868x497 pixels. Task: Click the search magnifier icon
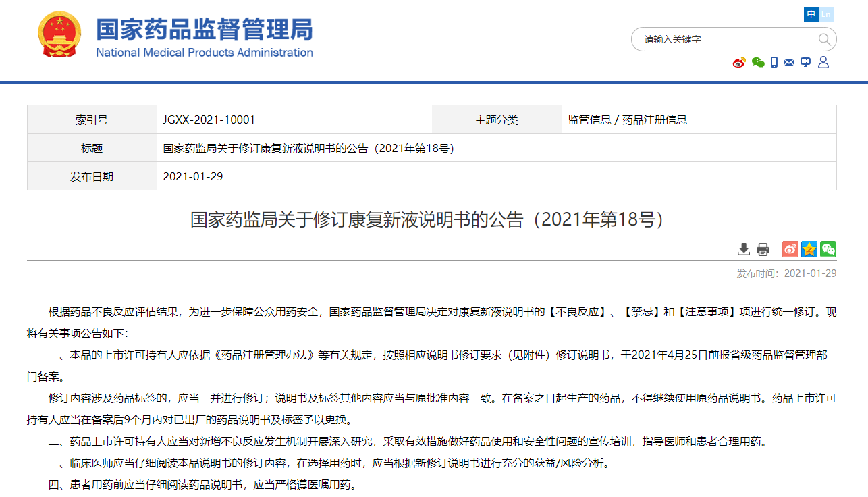824,39
